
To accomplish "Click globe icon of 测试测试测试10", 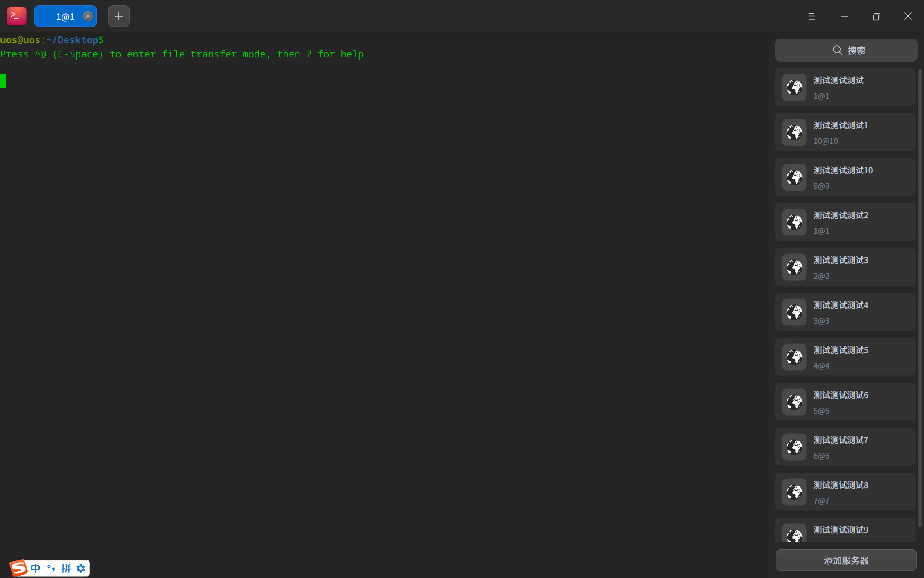I will [794, 177].
